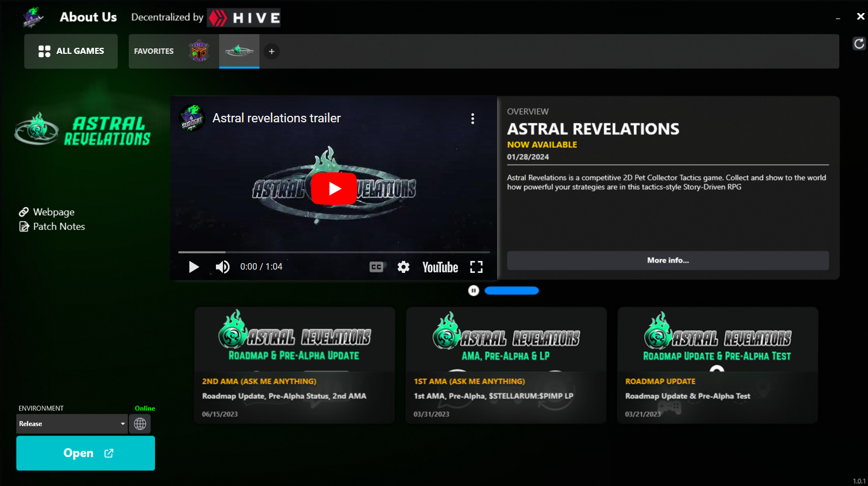Click the chain link icon beside Webpage
Screen dimensions: 868x486
(23, 212)
